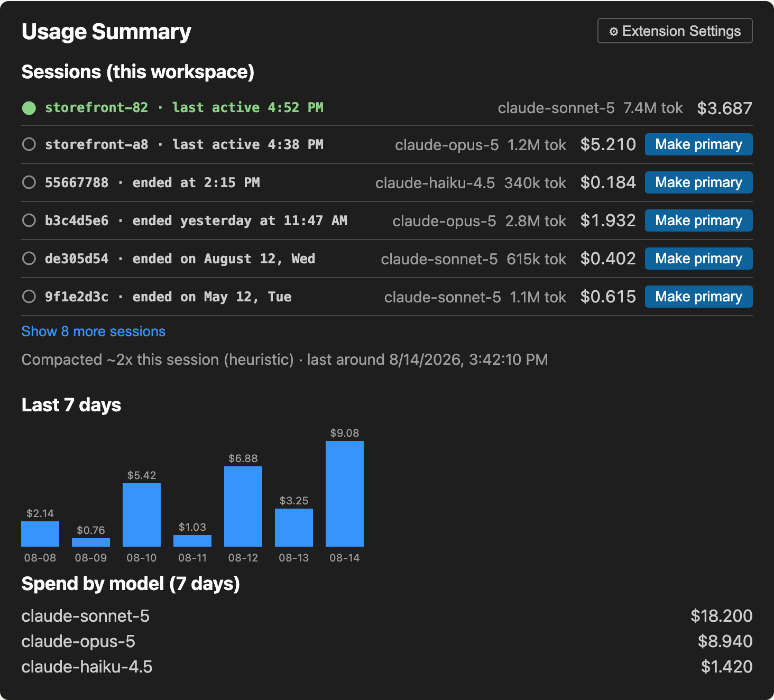Click the $3.687 session cost
The width and height of the screenshot is (774, 700).
click(x=724, y=108)
